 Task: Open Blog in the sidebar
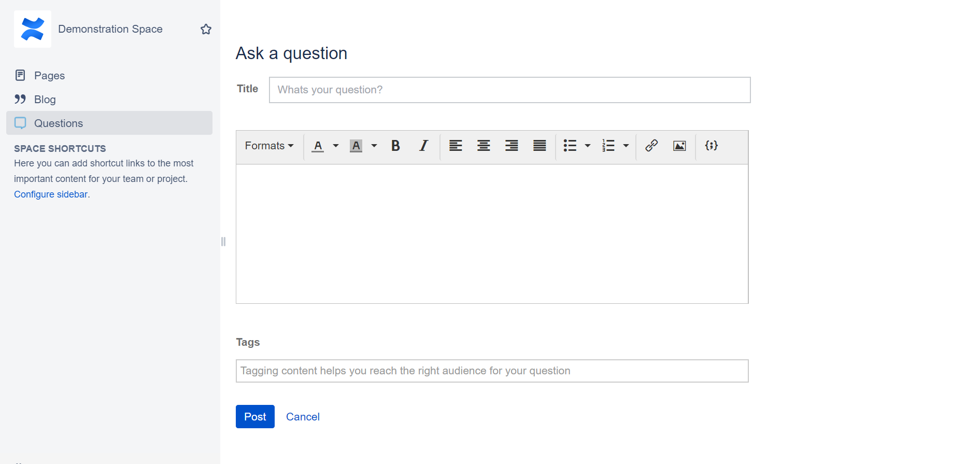pyautogui.click(x=109, y=100)
